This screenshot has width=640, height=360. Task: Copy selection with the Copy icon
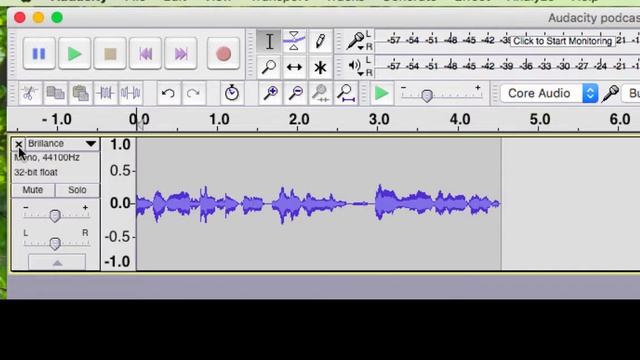pyautogui.click(x=55, y=93)
